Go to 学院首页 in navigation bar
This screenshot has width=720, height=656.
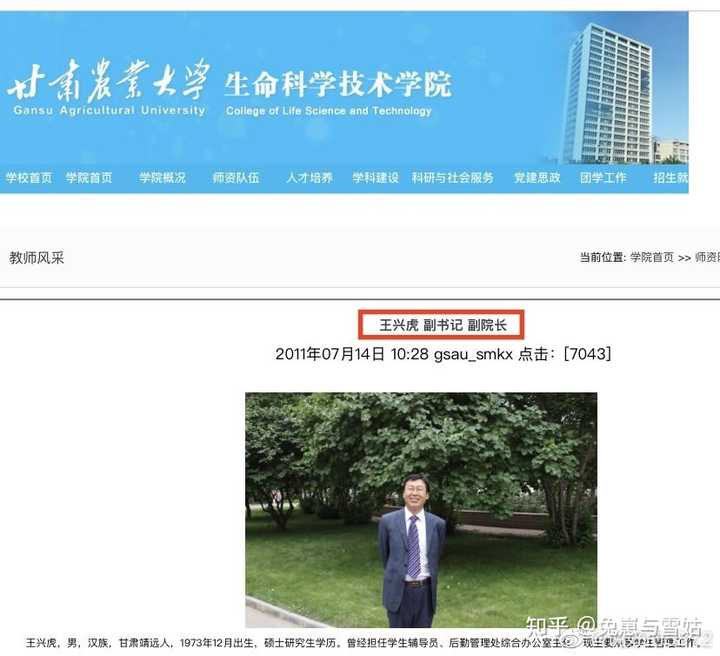pos(89,178)
